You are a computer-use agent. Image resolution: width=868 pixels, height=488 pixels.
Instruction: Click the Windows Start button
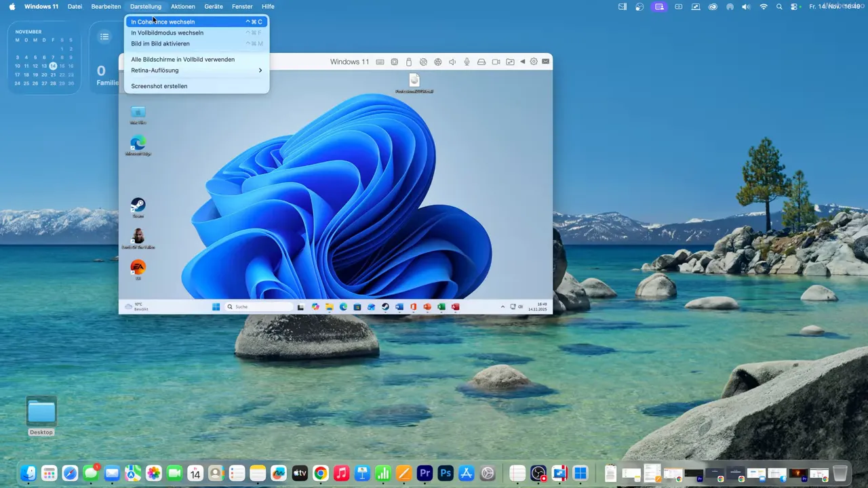click(x=216, y=306)
